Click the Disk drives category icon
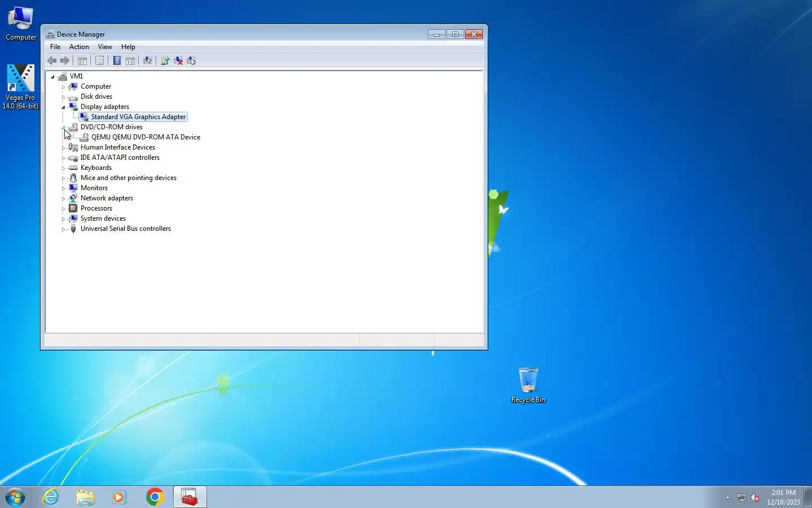 coord(73,97)
